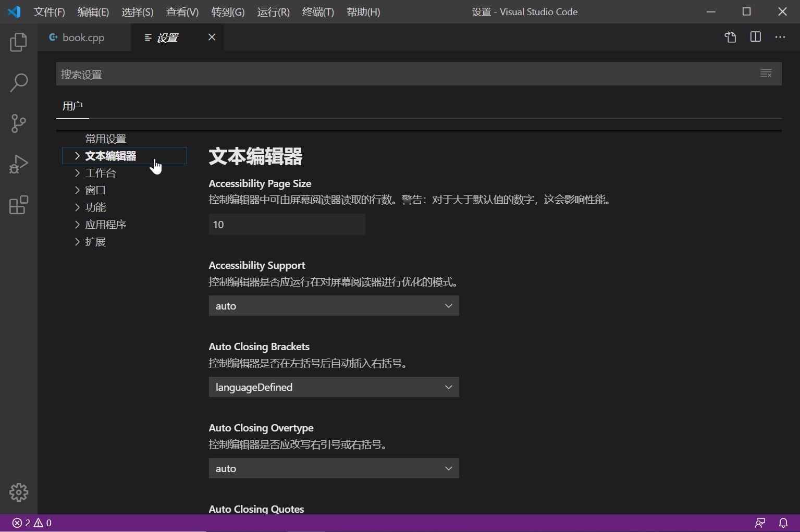Expand the 功能 tree chevron
Screen dimensions: 800x532
(77, 207)
